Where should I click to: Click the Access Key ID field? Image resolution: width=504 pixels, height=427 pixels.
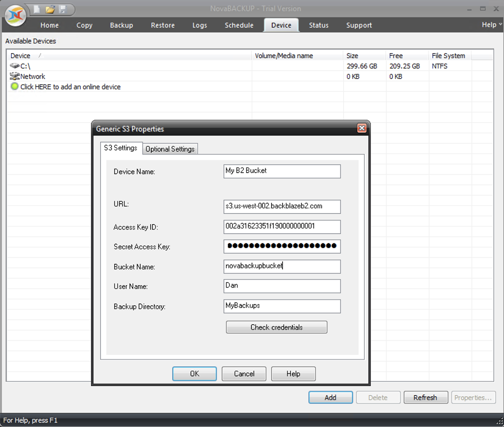282,227
